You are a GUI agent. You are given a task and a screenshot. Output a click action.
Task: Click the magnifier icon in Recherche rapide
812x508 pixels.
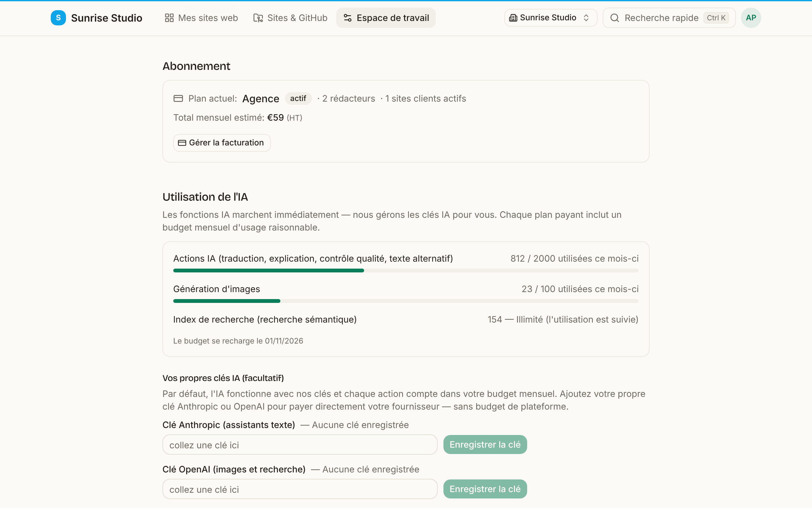point(614,18)
